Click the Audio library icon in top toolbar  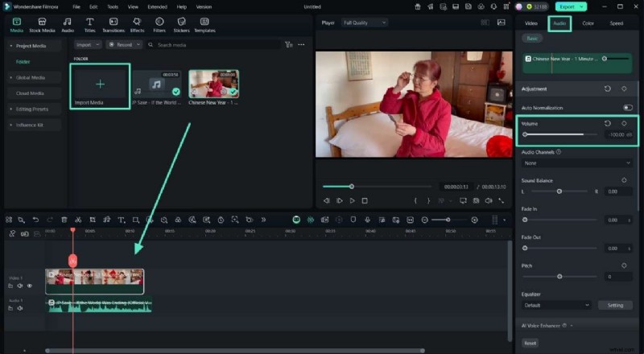coord(68,25)
